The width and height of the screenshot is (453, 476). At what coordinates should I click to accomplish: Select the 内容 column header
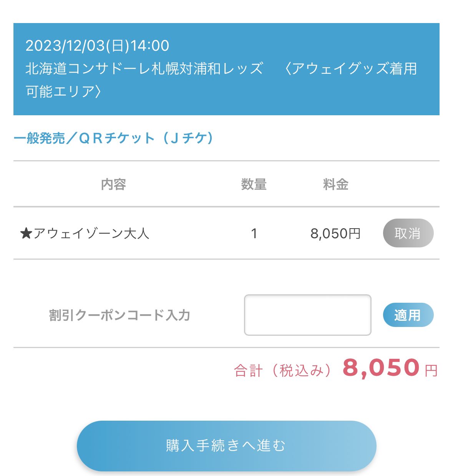pos(114,184)
